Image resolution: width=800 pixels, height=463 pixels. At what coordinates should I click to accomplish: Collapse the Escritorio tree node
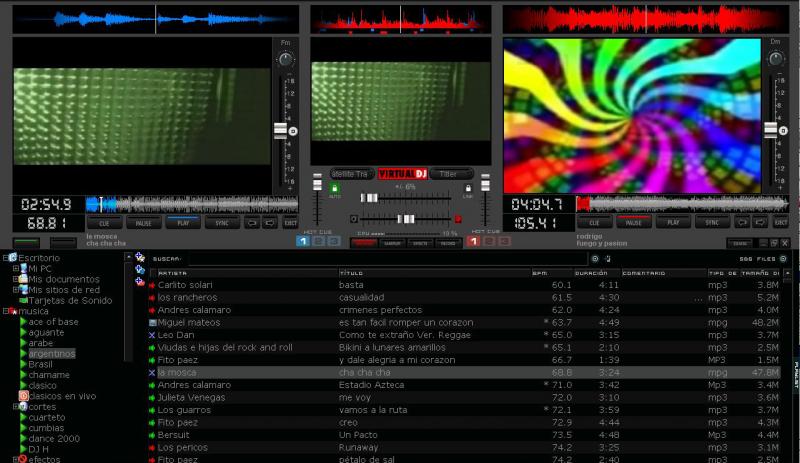(x=6, y=258)
